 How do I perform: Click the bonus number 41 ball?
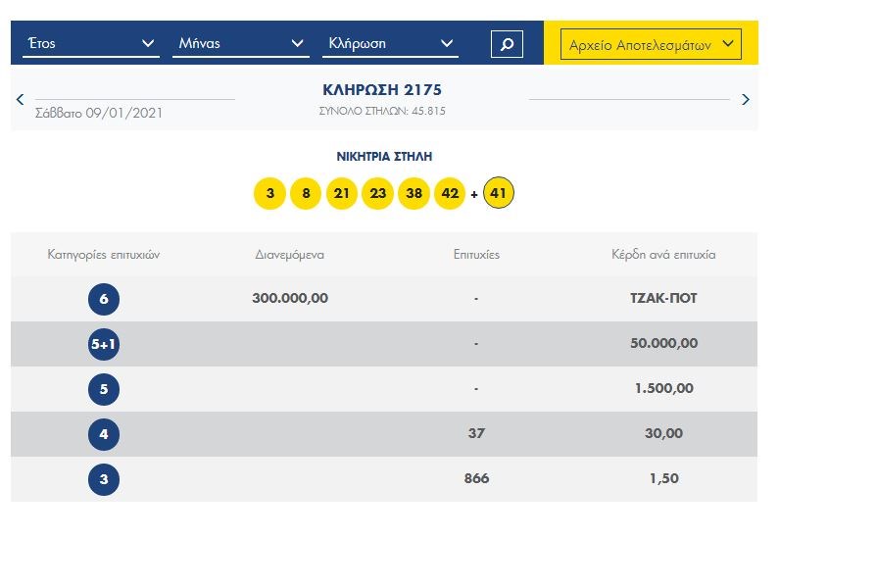[x=498, y=194]
